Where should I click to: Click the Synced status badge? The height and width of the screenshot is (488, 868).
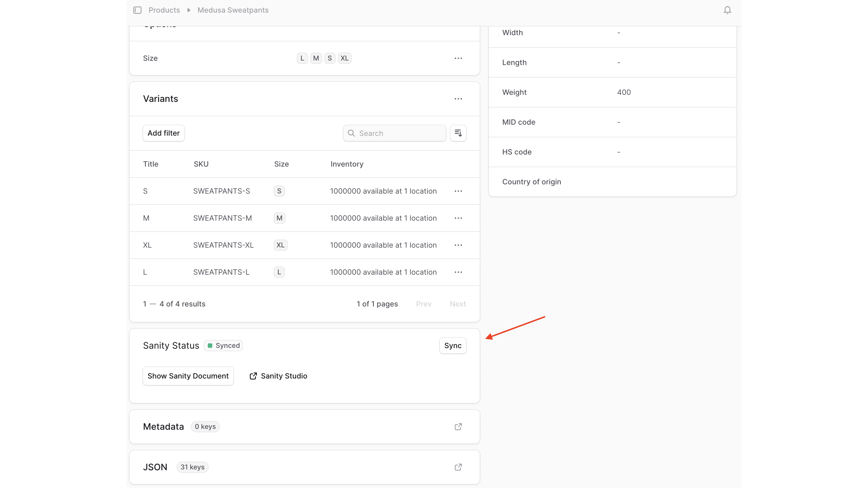pyautogui.click(x=223, y=345)
